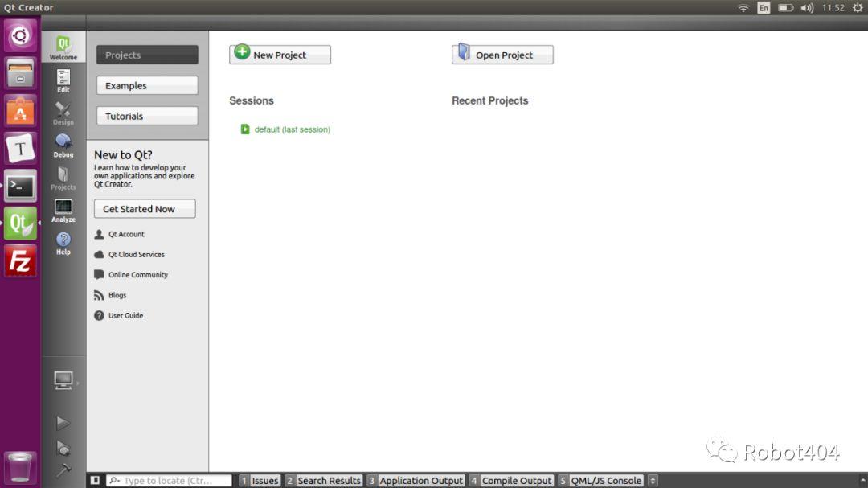Build project with the hammer icon

point(63,470)
